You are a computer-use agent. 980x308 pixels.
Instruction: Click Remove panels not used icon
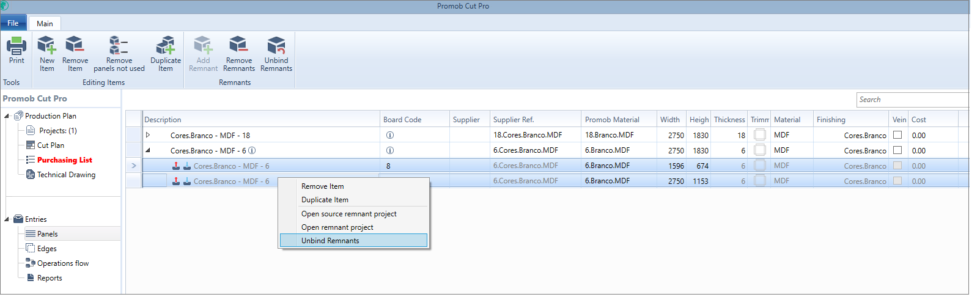coord(119,46)
